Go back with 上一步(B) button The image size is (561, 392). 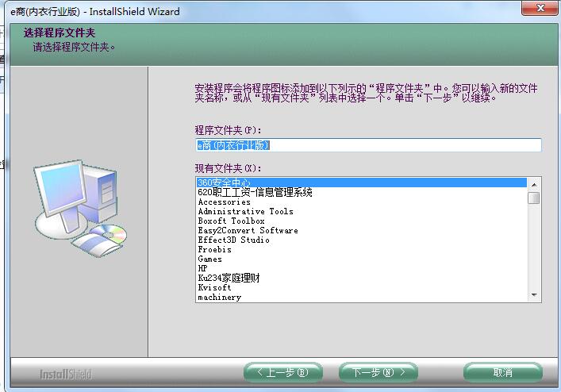[283, 373]
